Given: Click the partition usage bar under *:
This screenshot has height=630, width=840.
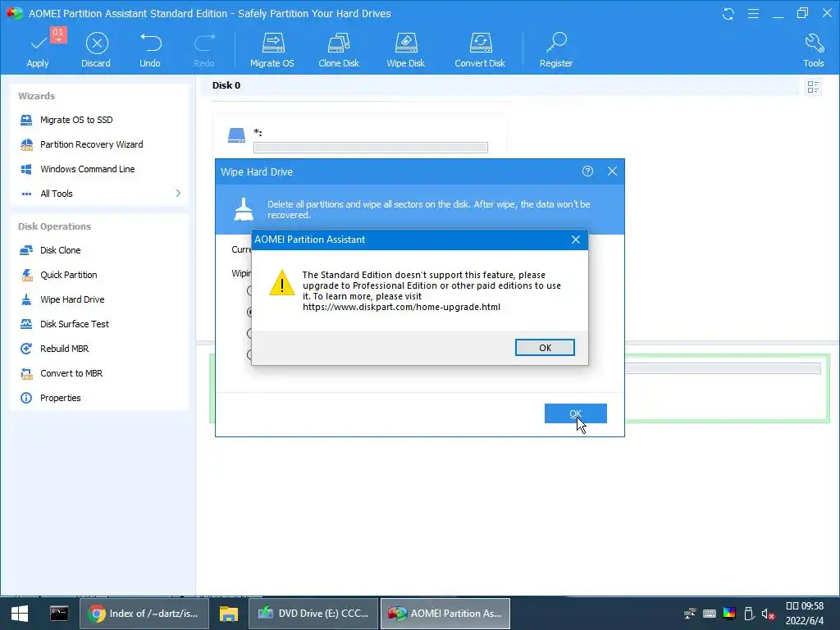Looking at the screenshot, I should coord(371,148).
